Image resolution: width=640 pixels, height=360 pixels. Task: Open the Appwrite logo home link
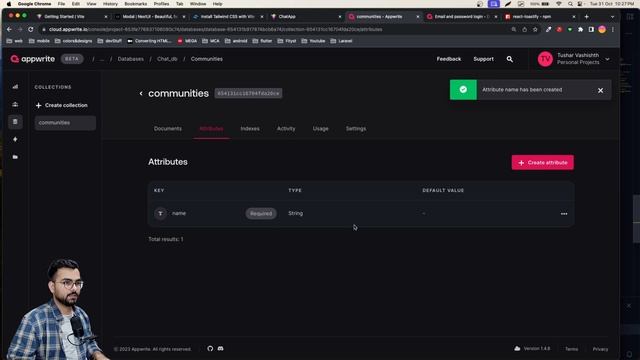33,59
